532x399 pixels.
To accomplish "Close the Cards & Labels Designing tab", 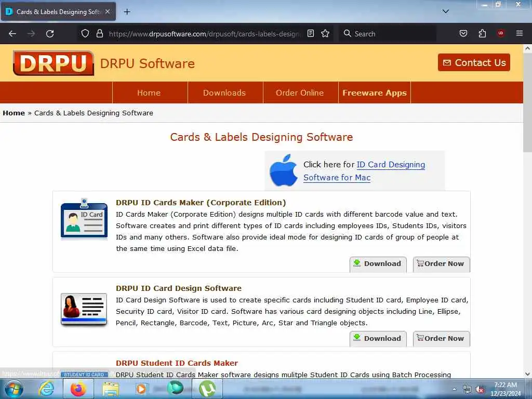I will coord(108,11).
